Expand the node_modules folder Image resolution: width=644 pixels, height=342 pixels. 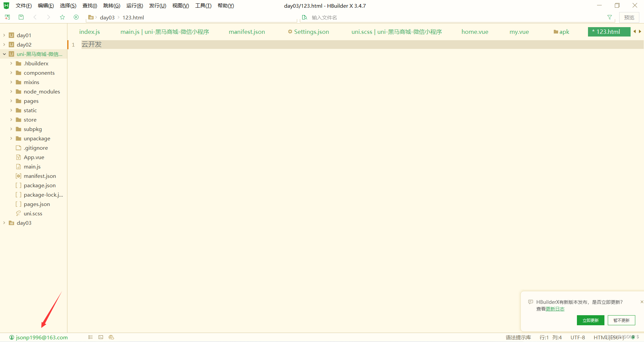coord(11,91)
